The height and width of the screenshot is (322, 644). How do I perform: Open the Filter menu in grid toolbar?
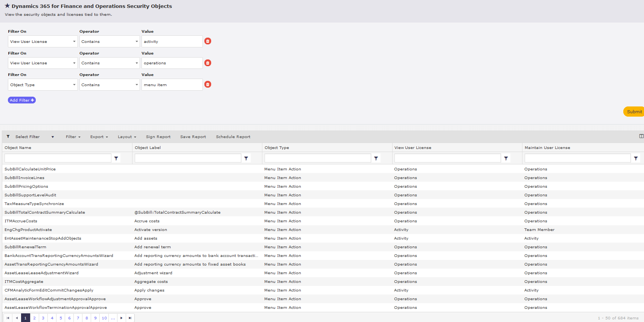click(x=73, y=137)
